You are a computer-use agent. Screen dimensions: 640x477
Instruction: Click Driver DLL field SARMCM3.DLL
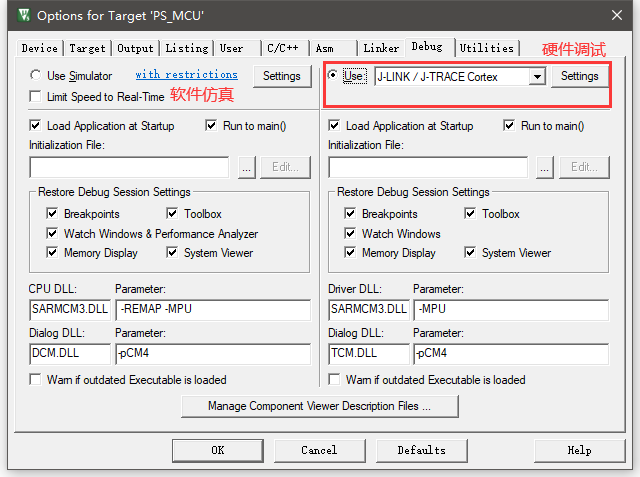point(369,309)
